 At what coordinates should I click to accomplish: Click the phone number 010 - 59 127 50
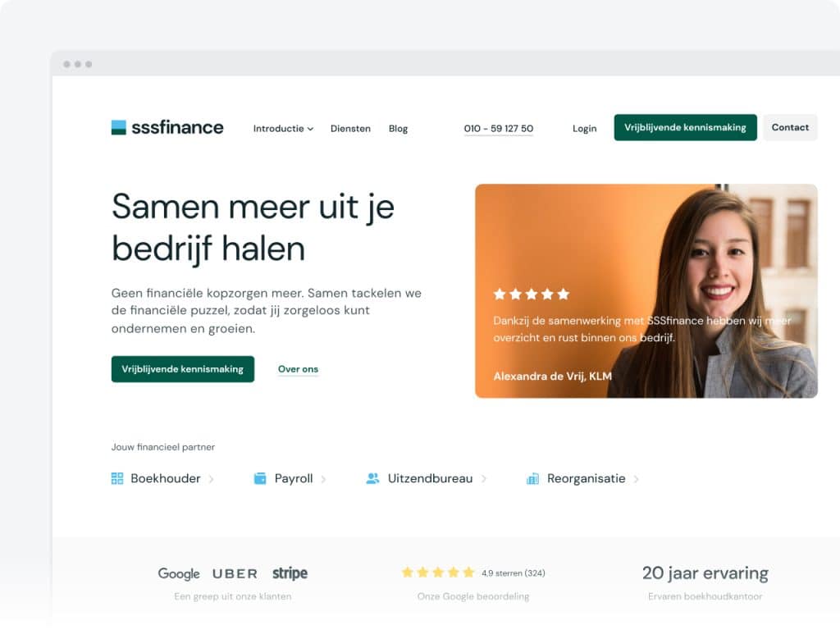point(498,129)
